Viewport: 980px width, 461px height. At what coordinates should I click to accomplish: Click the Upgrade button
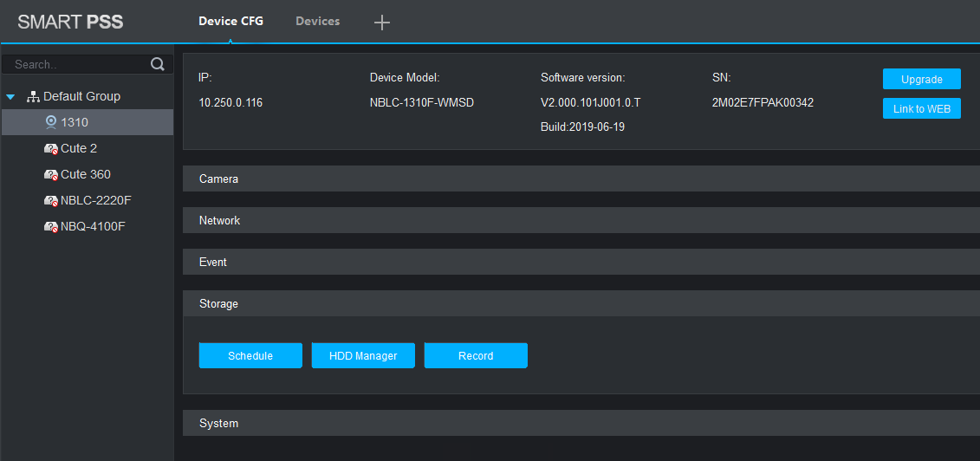(921, 80)
